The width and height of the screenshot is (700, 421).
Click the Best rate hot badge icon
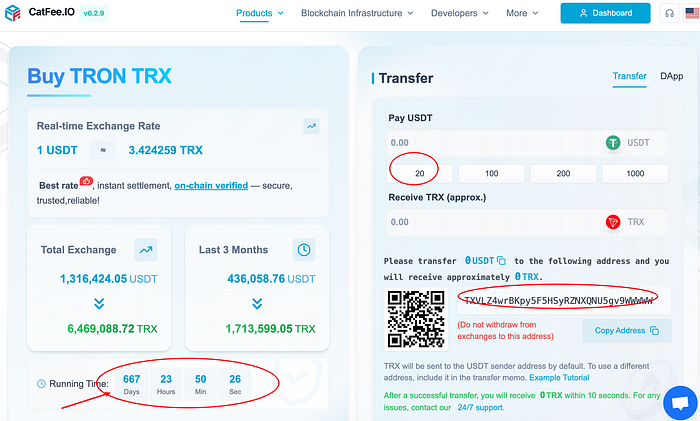86,181
